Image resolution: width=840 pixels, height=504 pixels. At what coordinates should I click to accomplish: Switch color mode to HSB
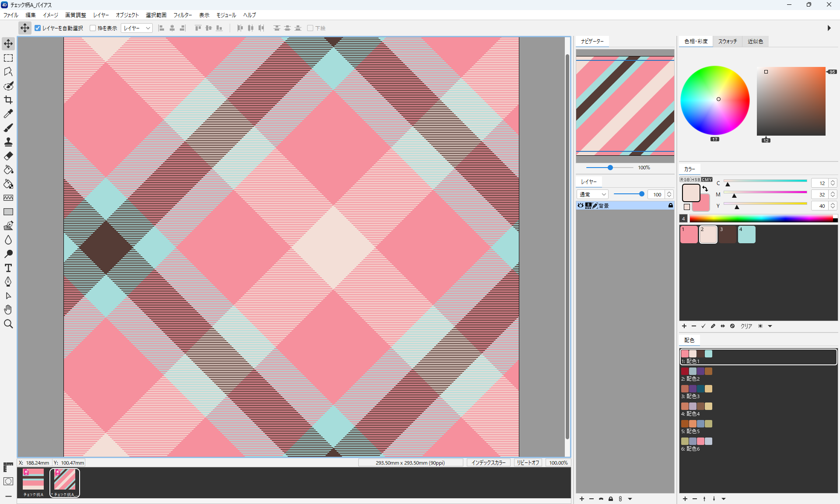(x=696, y=179)
